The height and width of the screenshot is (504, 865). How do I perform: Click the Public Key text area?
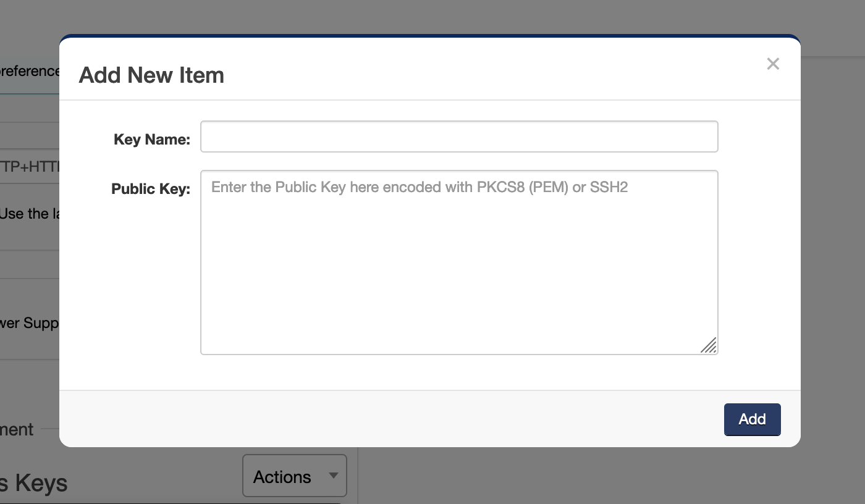pos(459,262)
